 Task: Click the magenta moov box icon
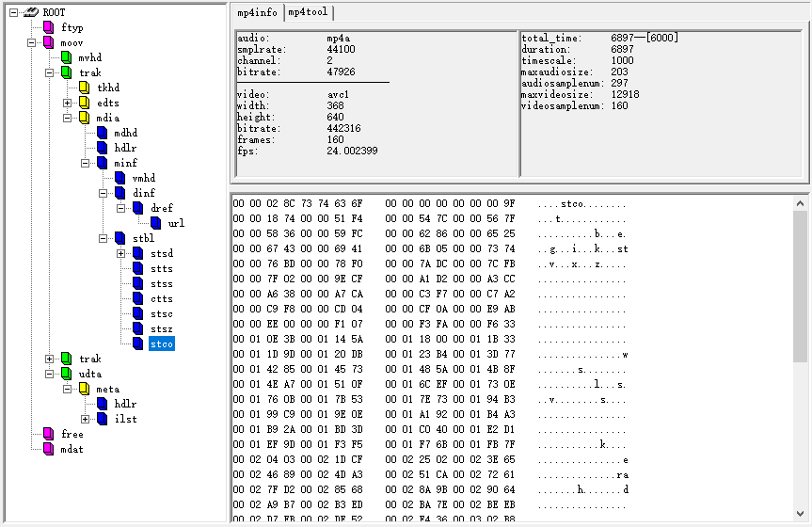[49, 42]
